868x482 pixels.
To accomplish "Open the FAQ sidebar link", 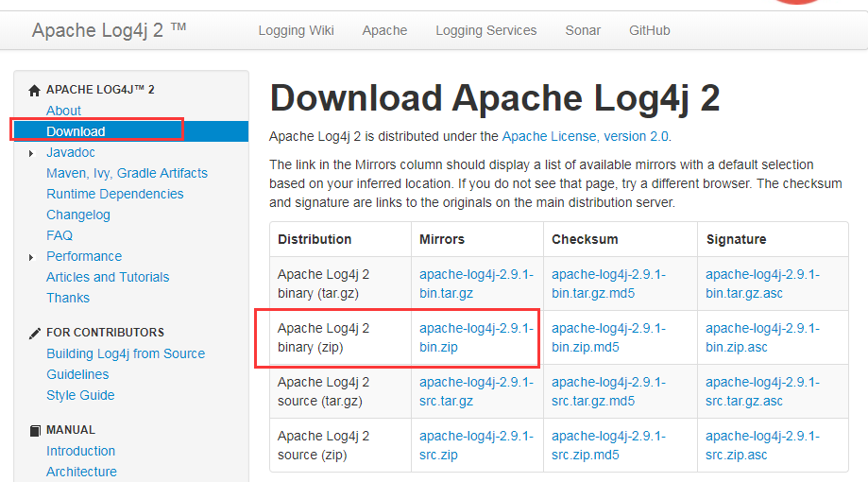I will pos(60,235).
